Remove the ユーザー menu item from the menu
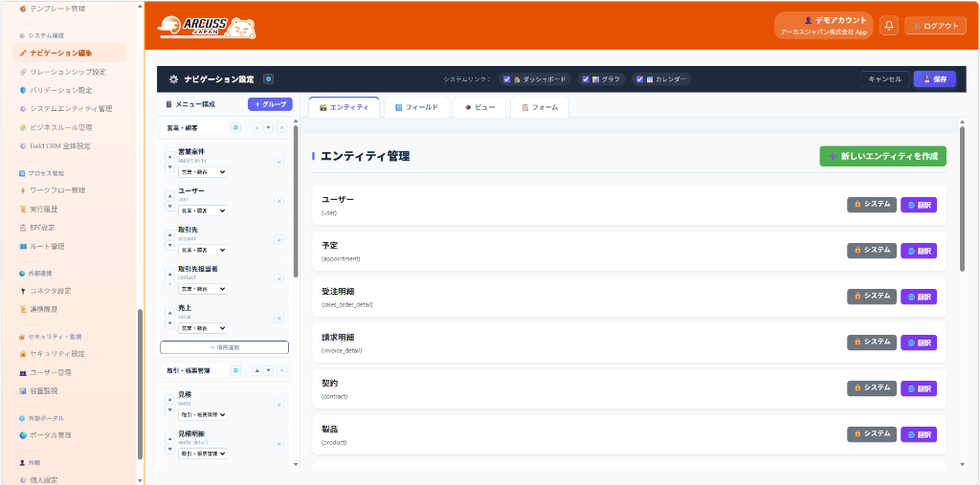Viewport: 980px width, 485px height. 278,201
